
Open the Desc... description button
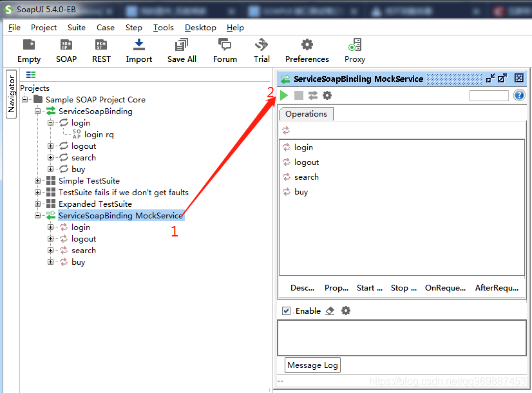tap(302, 288)
